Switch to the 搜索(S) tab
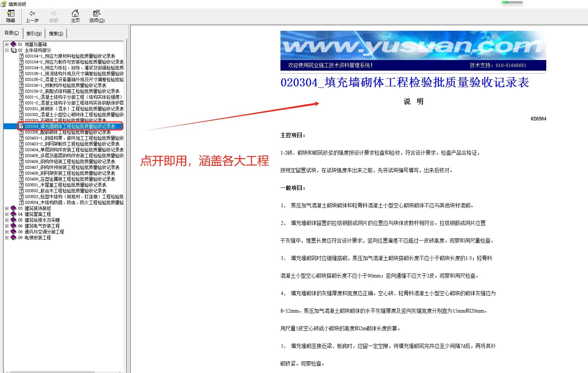 [x=55, y=33]
